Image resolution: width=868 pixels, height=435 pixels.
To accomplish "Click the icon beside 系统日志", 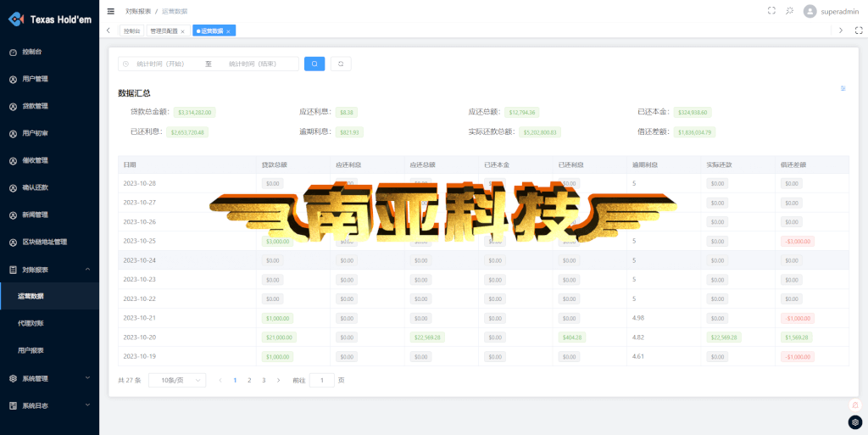I will [14, 405].
